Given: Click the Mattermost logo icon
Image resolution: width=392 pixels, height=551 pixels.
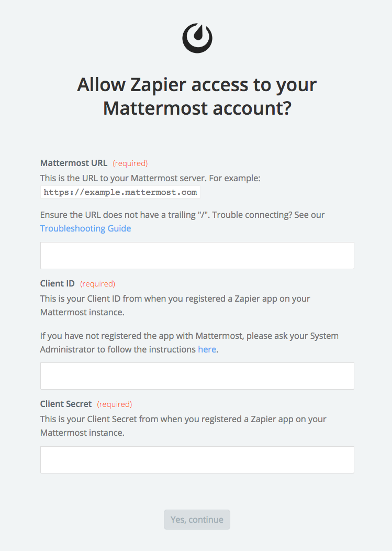Looking at the screenshot, I should (x=197, y=38).
